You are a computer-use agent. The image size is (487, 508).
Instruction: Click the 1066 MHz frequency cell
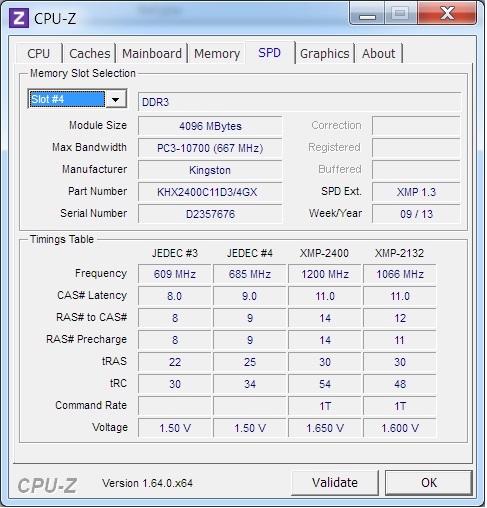[x=400, y=274]
